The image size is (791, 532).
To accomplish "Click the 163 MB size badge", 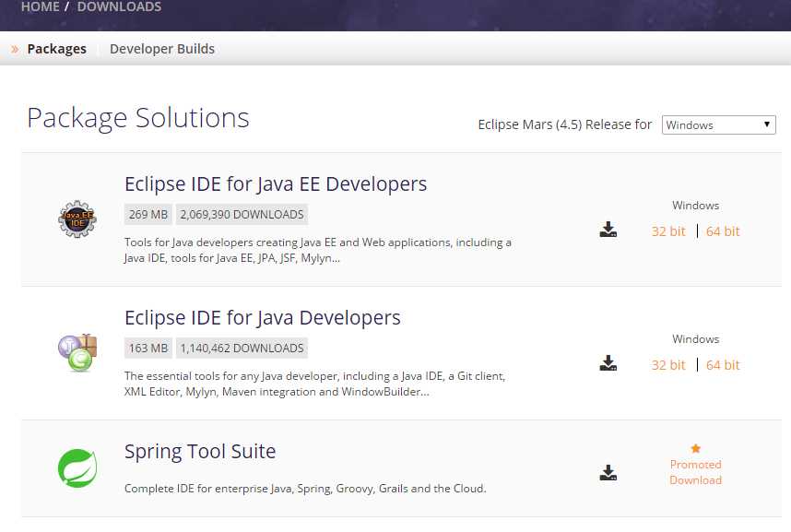I will click(148, 349).
